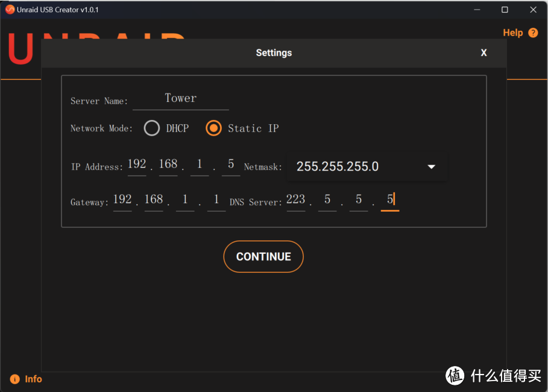
Task: Click IP Address first octet 192
Action: click(137, 165)
